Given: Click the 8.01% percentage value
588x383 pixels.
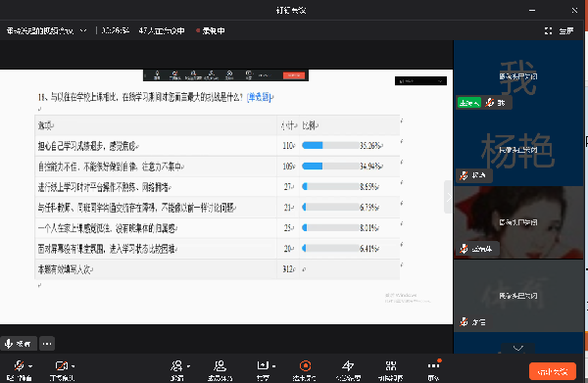Looking at the screenshot, I should click(x=369, y=228).
